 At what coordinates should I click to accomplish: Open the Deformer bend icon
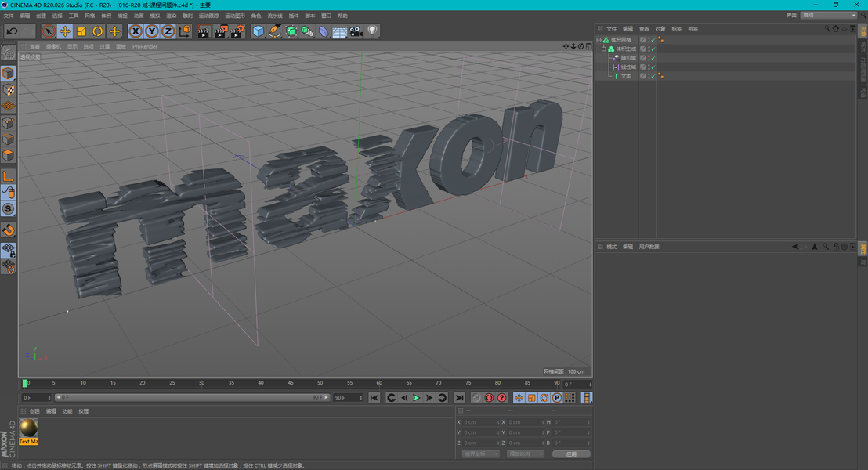point(324,31)
